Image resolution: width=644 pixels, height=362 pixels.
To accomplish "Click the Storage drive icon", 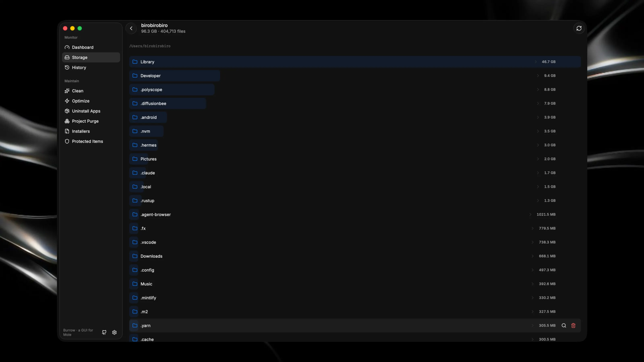I will click(x=67, y=58).
